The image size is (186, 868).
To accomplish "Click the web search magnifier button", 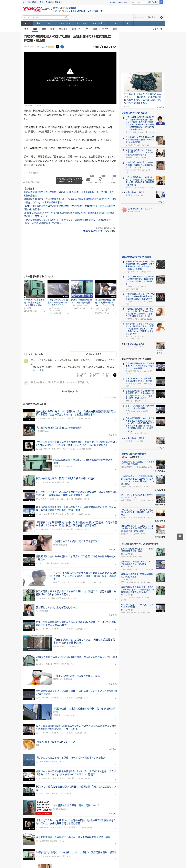I will tap(161, 2).
